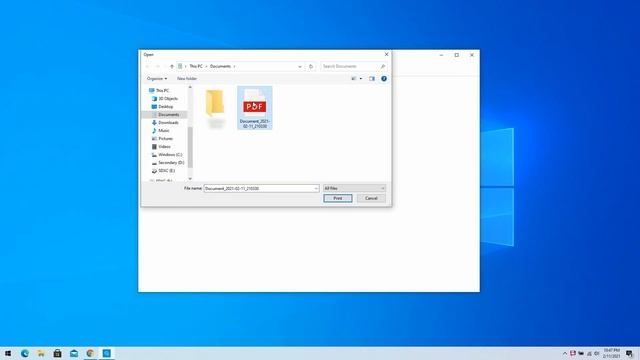Click the active blue app icon on taskbar
640x360 pixels.
tap(107, 353)
